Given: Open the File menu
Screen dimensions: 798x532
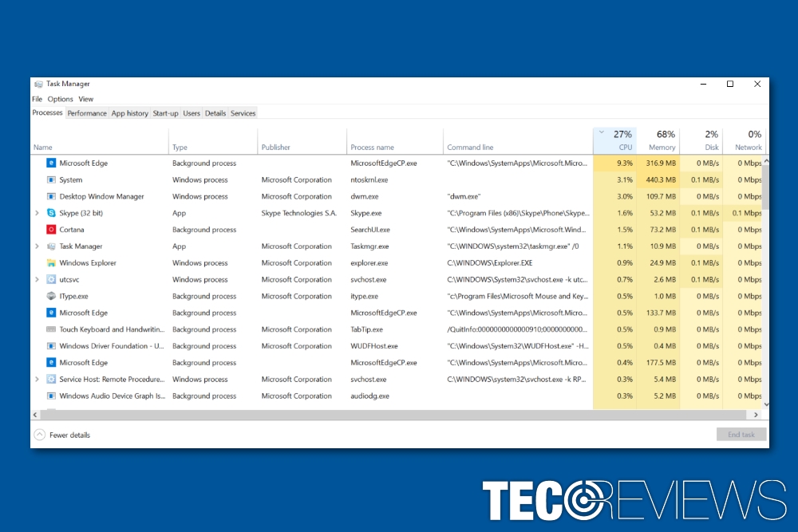Looking at the screenshot, I should [x=38, y=99].
